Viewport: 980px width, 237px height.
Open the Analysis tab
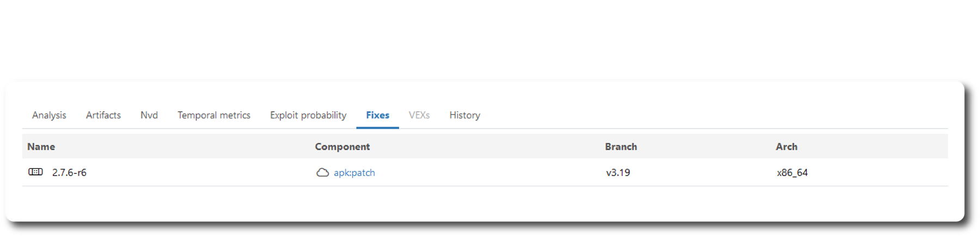[x=49, y=115]
